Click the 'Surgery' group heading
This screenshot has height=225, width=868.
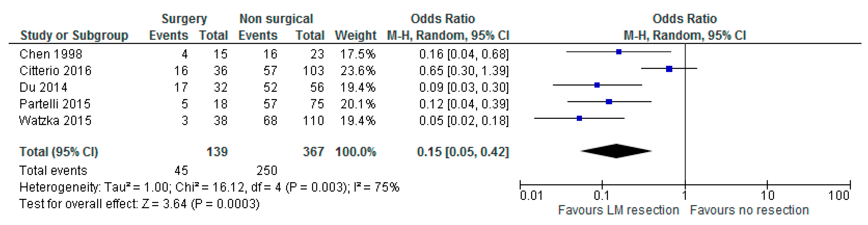(184, 19)
